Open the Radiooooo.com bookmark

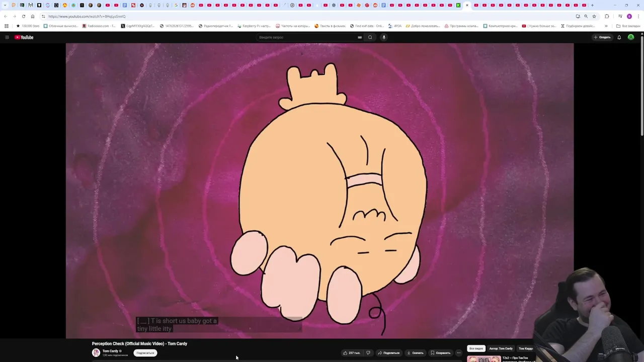(99, 26)
